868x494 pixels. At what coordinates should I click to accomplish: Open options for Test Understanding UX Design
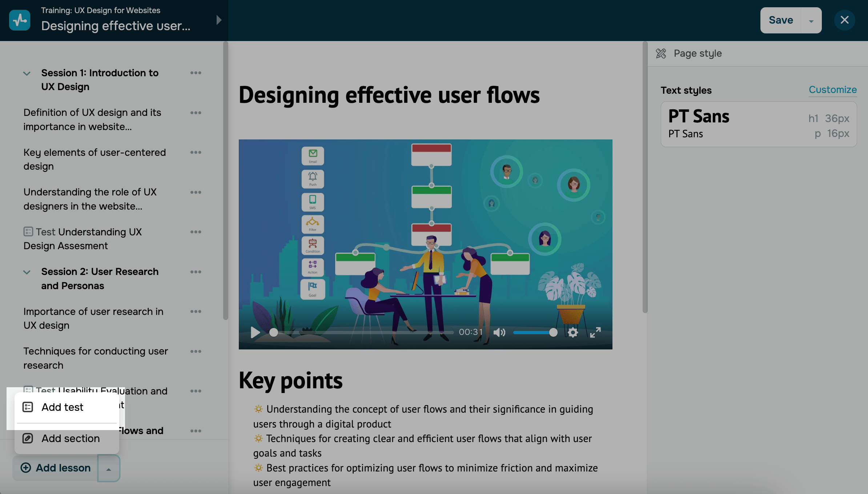(x=196, y=232)
